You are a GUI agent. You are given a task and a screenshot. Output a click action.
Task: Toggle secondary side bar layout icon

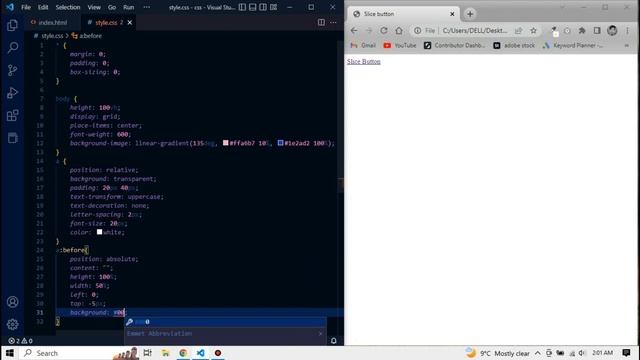(x=263, y=7)
